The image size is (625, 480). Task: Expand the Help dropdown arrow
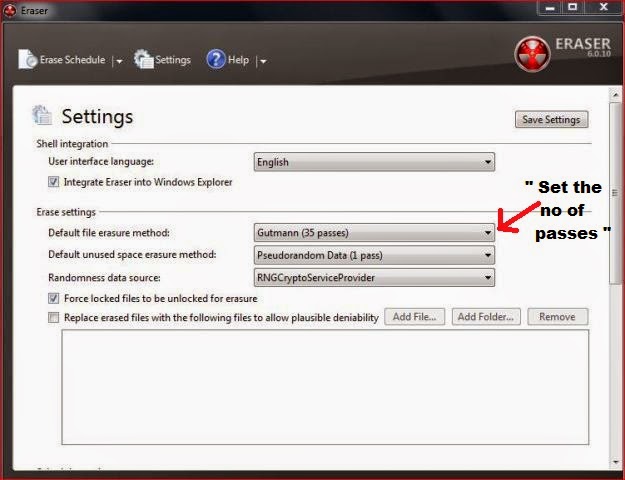(x=263, y=61)
